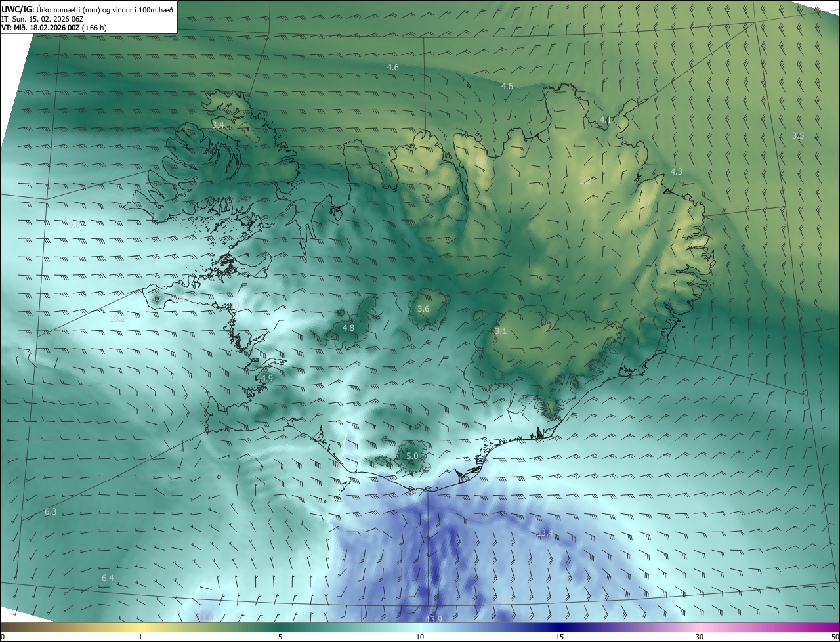The width and height of the screenshot is (840, 642).
Task: Click the legend tick label 30
Action: [700, 637]
